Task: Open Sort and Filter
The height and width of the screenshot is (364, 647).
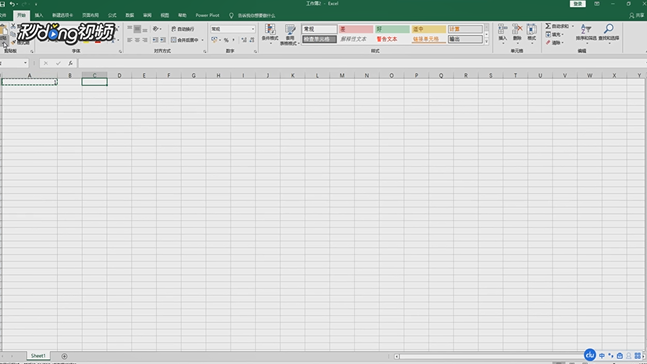Action: pos(586,33)
